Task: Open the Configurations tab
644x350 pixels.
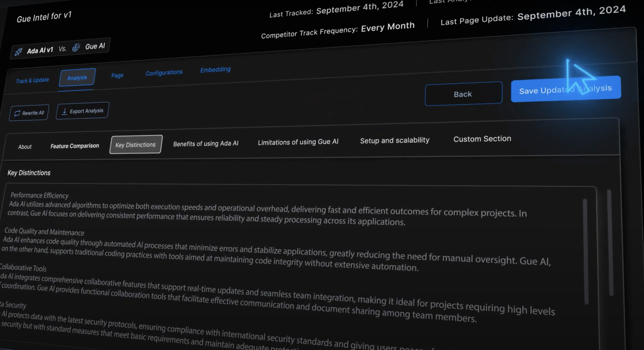Action: click(164, 73)
